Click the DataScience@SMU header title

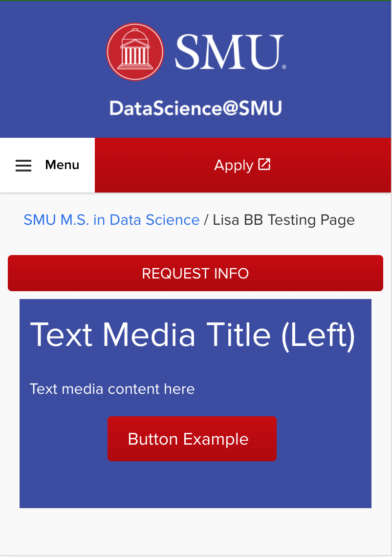(196, 108)
